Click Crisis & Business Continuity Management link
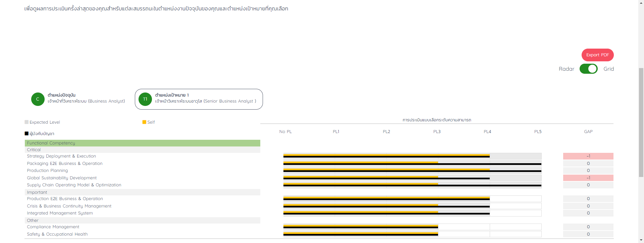The width and height of the screenshot is (644, 243). click(69, 206)
